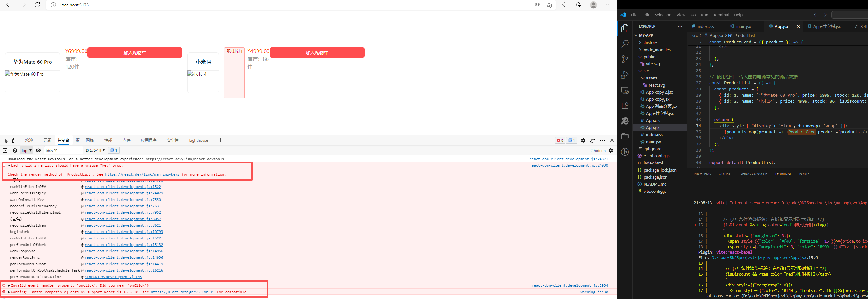
Task: Click the console 筛选器 filter field
Action: [x=63, y=151]
